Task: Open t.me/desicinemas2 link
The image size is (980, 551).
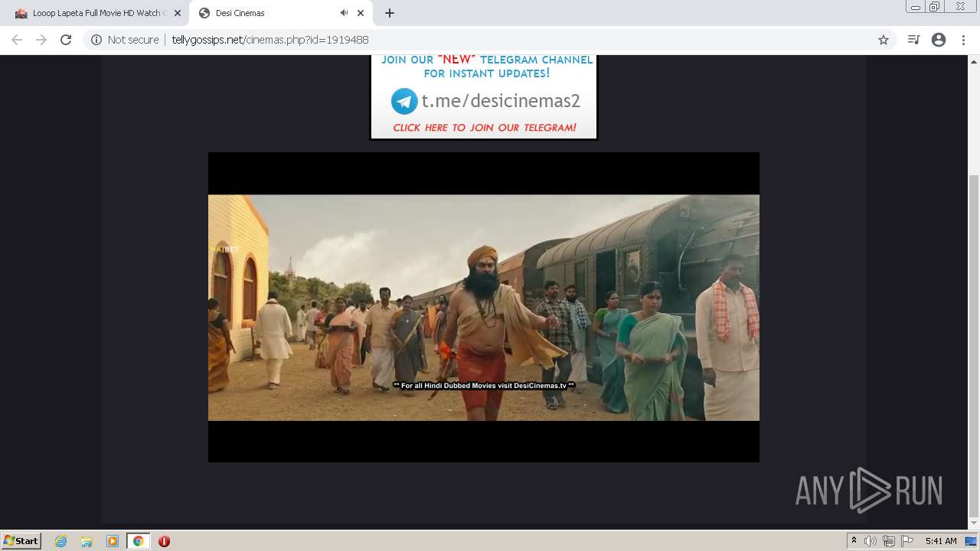Action: pyautogui.click(x=501, y=101)
